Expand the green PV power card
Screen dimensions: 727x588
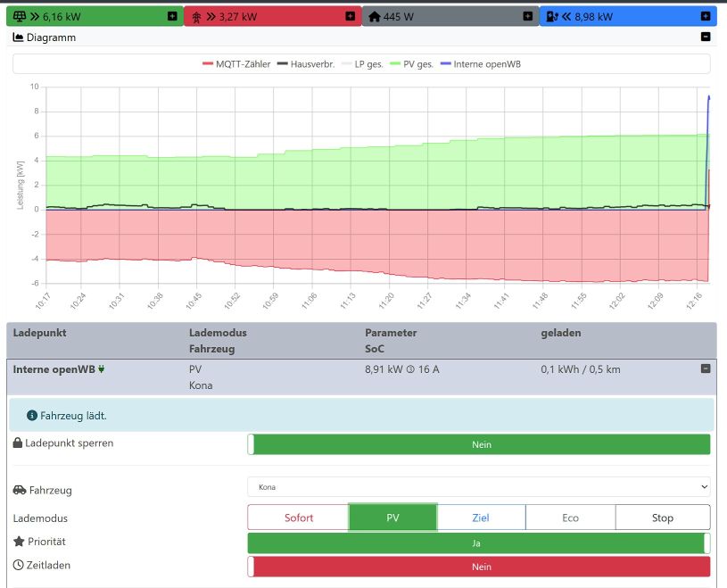[171, 16]
